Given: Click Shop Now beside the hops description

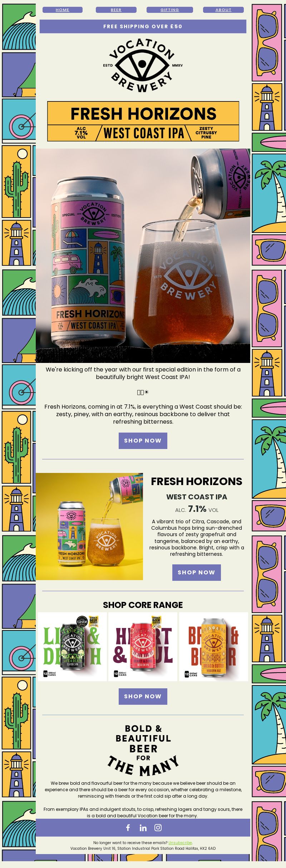Looking at the screenshot, I should tap(197, 573).
